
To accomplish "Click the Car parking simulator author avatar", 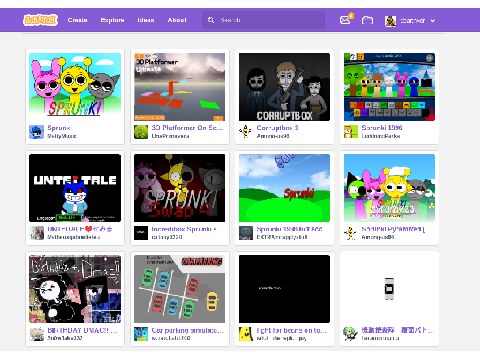I will click(x=141, y=334).
